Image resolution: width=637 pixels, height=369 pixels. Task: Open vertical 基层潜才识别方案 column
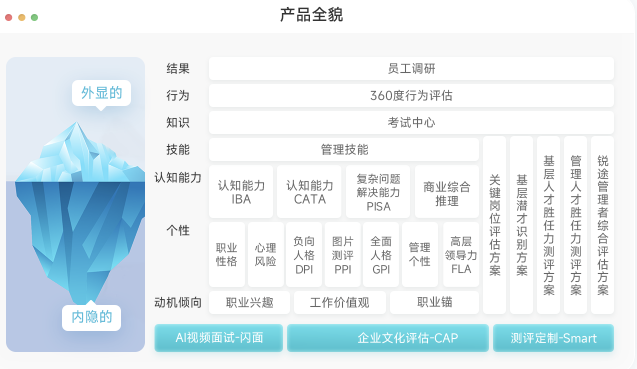[522, 225]
